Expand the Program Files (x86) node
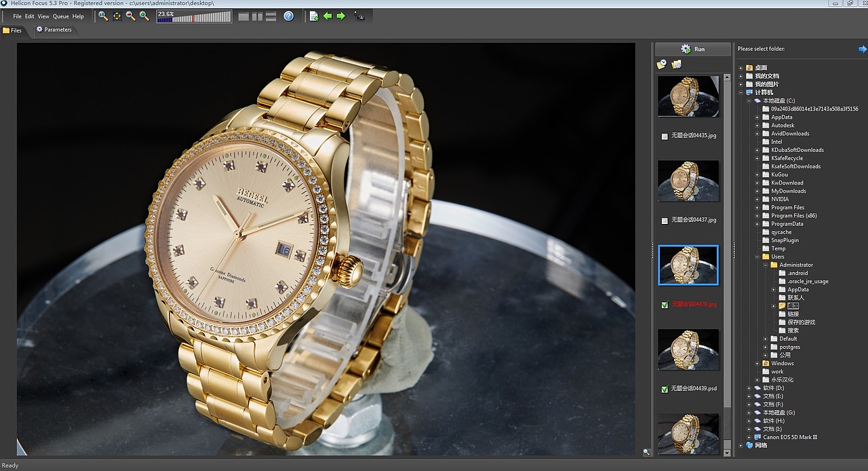 tap(757, 216)
